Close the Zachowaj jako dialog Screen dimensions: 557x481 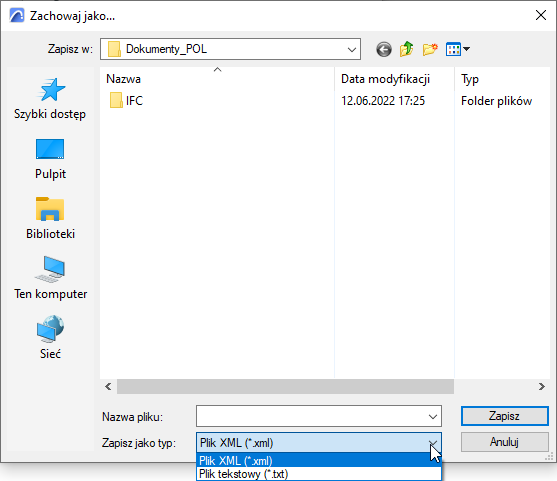pos(541,15)
